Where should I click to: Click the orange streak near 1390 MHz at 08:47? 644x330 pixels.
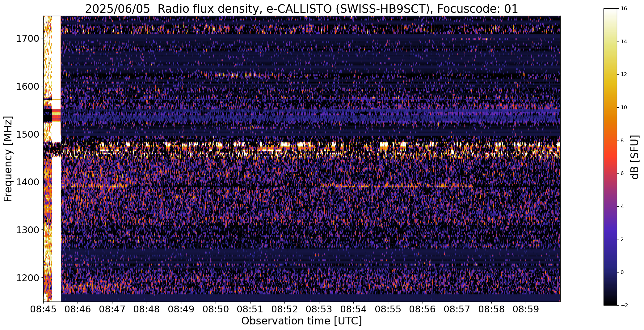pos(113,186)
